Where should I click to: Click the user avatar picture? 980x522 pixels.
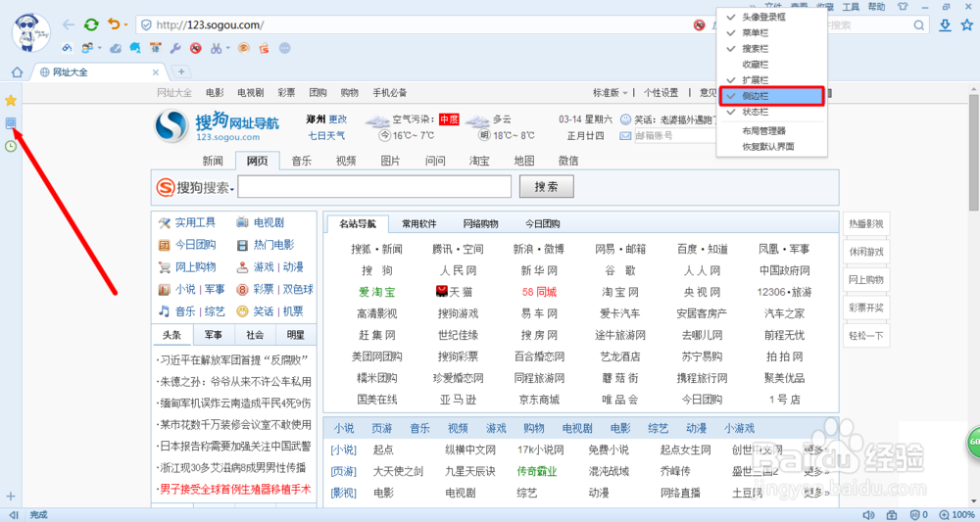point(31,32)
